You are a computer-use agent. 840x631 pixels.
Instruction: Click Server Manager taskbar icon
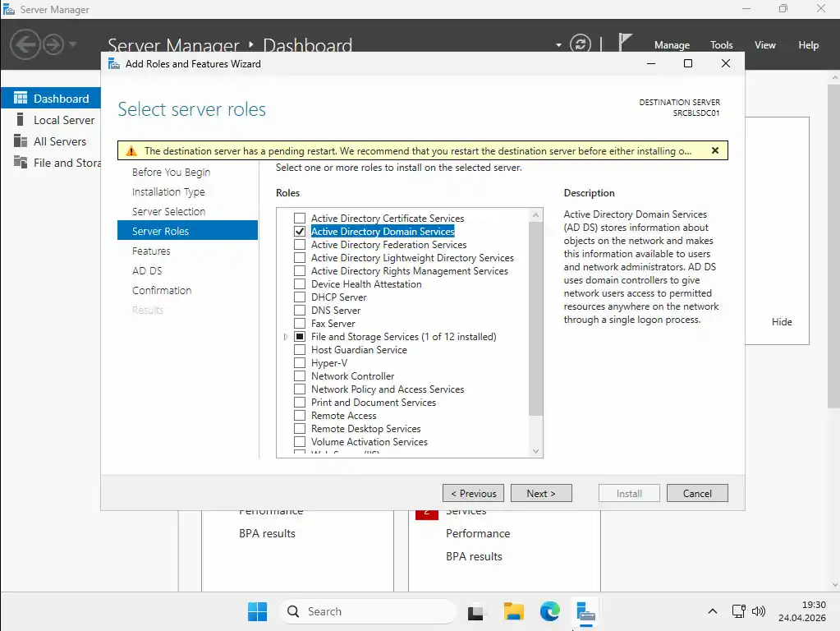586,612
